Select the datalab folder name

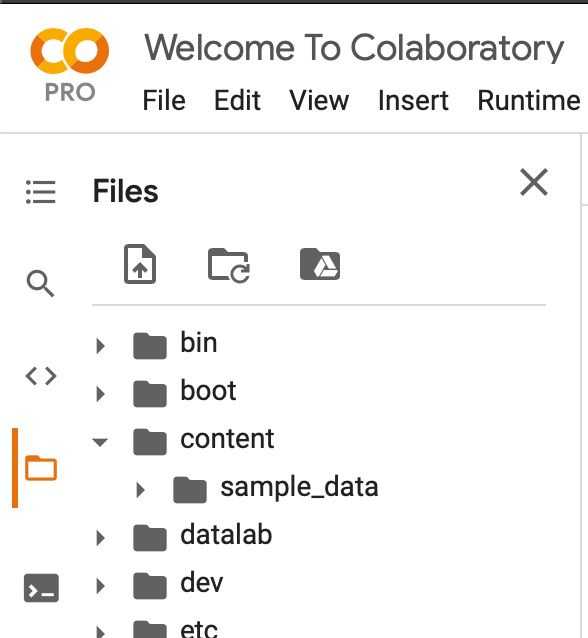coord(226,535)
